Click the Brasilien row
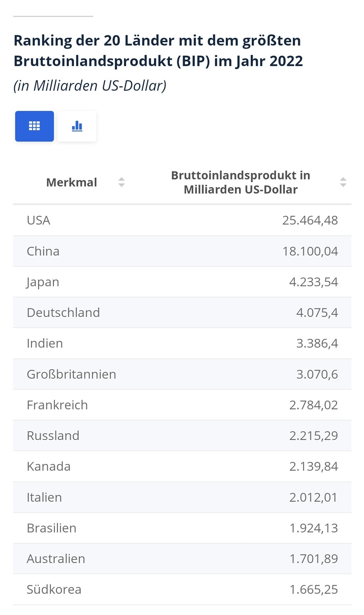Screen dimensions: 364x615 182,528
